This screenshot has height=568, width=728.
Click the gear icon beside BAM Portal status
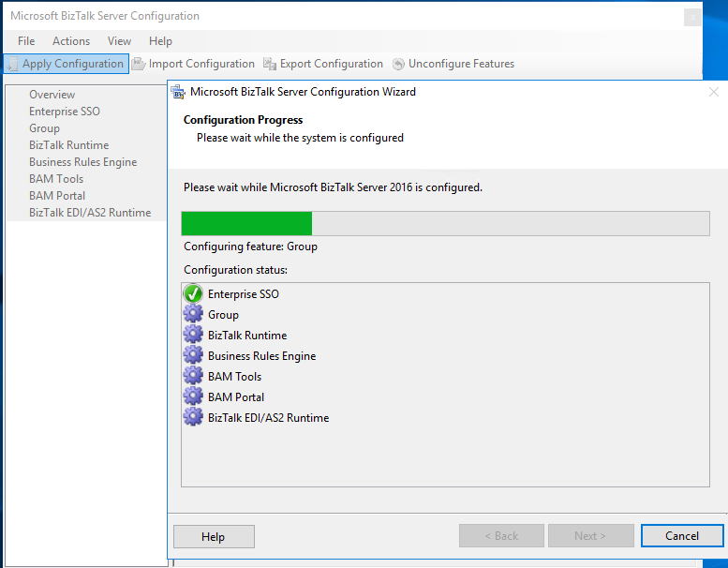pos(193,396)
